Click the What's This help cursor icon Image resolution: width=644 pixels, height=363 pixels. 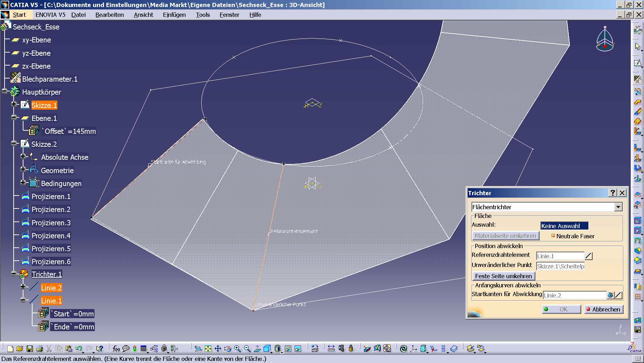100,349
